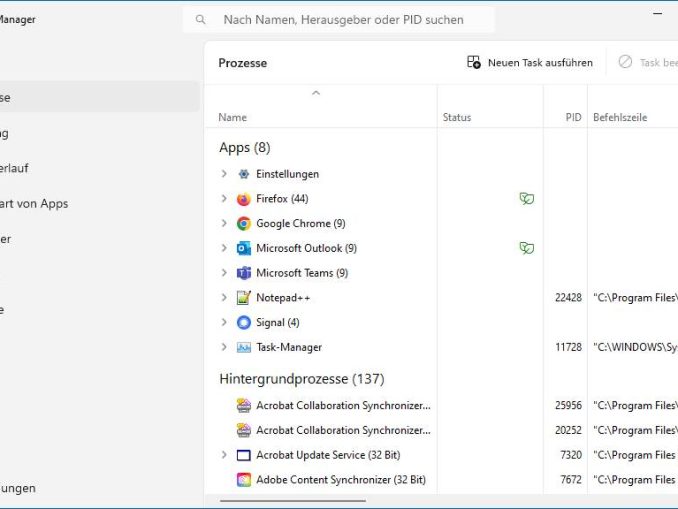Open the App-Verlauf sidebar tab
The height and width of the screenshot is (509, 678).
14,168
